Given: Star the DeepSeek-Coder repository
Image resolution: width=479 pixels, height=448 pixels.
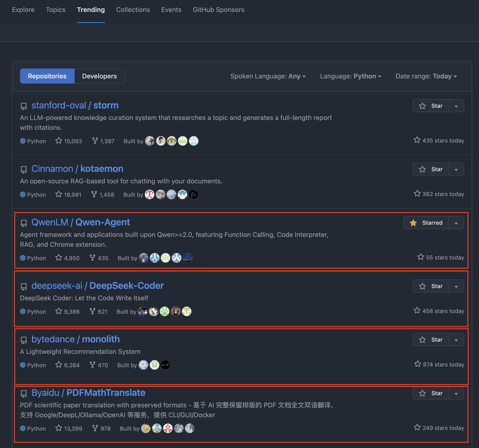Looking at the screenshot, I should click(x=431, y=286).
